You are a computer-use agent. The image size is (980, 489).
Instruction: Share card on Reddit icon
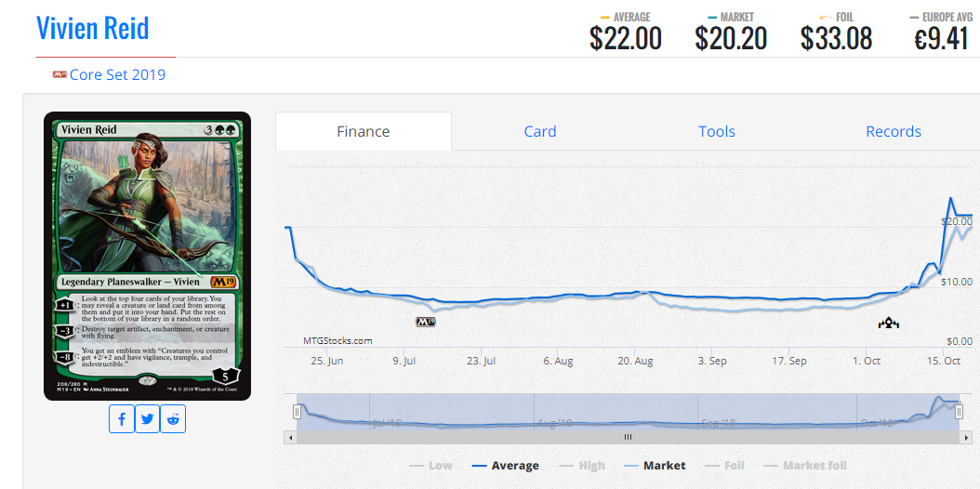pos(173,419)
